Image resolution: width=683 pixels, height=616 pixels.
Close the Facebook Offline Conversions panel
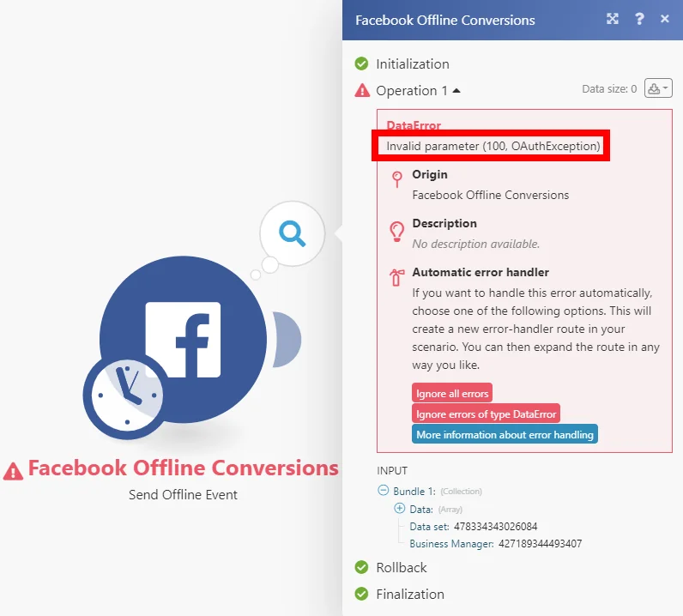(x=664, y=19)
